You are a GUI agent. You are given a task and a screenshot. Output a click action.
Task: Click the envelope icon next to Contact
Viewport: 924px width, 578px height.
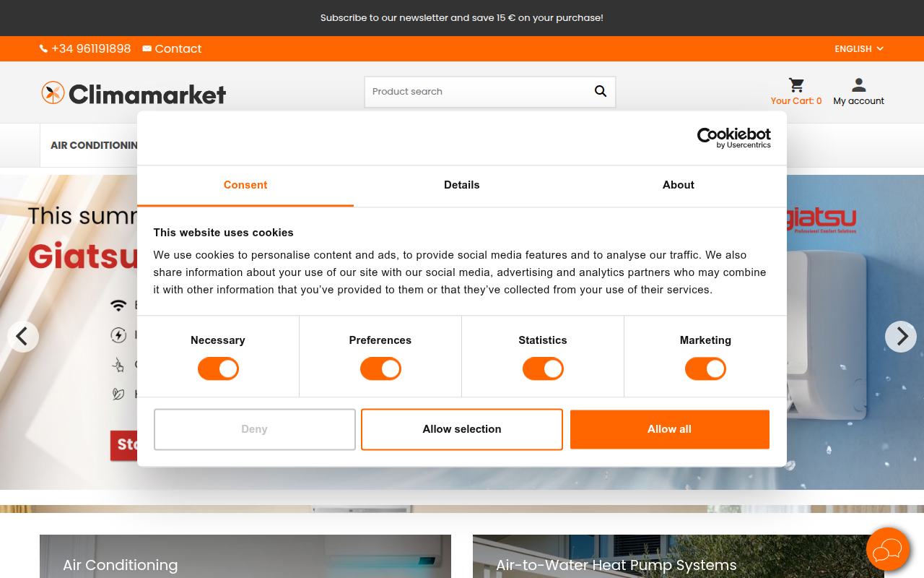[147, 49]
